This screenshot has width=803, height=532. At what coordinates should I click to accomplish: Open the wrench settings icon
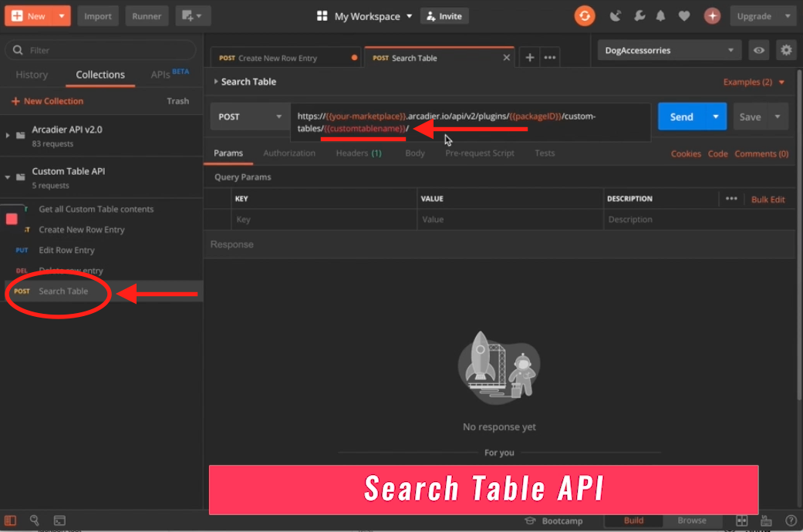pyautogui.click(x=639, y=16)
